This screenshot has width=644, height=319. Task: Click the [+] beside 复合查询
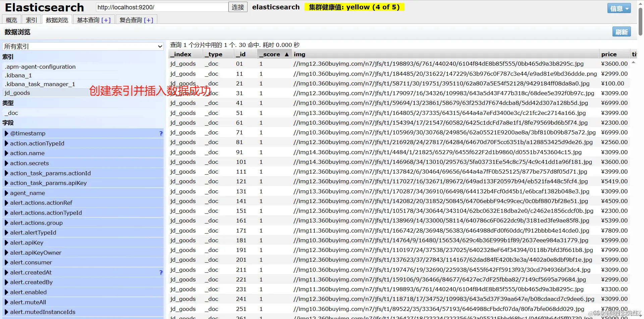tap(149, 20)
